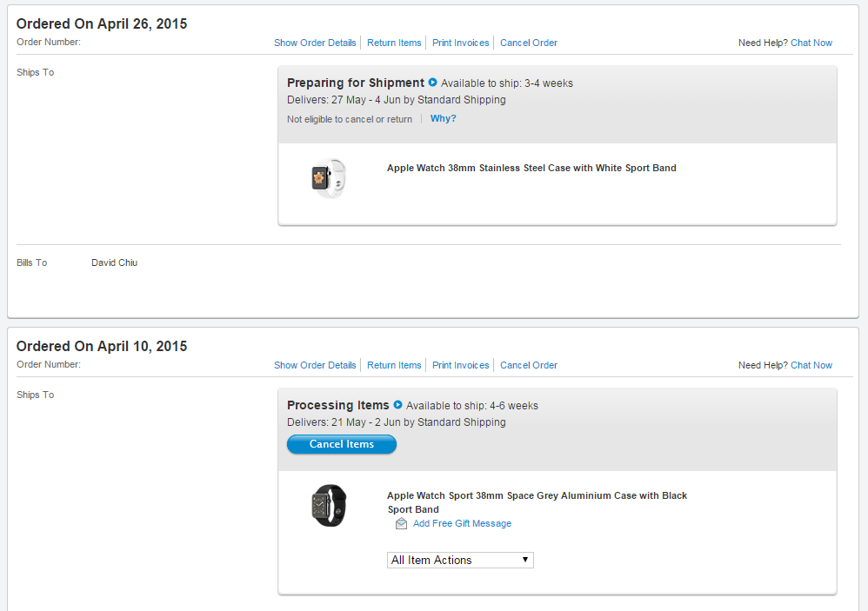This screenshot has width=868, height=611.
Task: Open the Space Grey watch thumbnail
Action: tap(329, 505)
